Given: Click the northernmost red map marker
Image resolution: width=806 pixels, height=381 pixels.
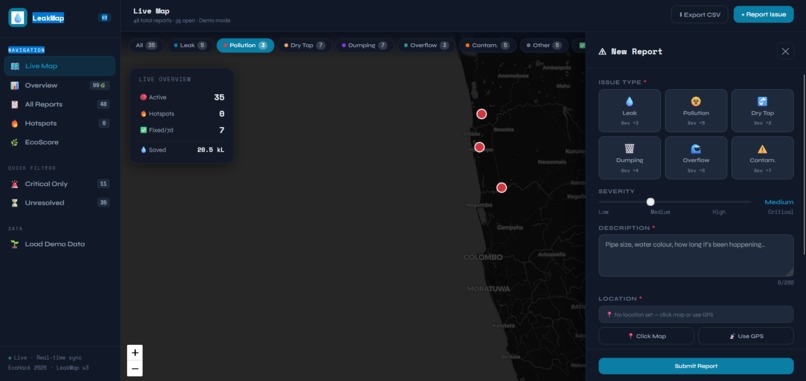Looking at the screenshot, I should 481,114.
